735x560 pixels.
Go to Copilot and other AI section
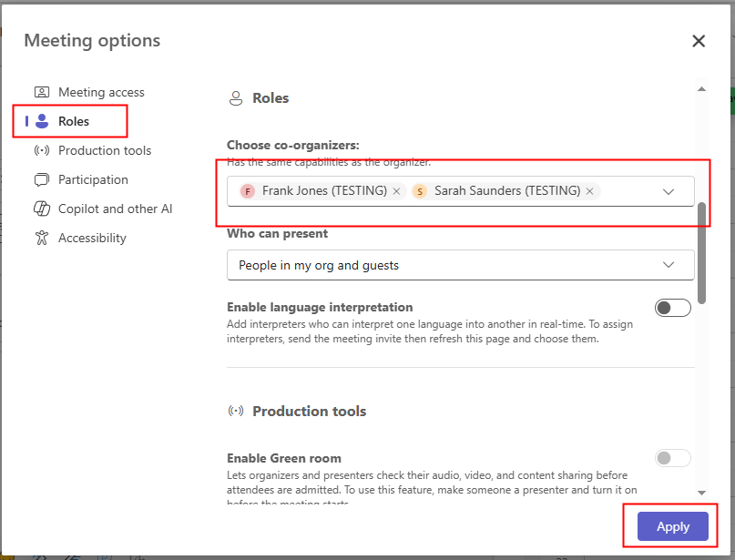pos(115,209)
